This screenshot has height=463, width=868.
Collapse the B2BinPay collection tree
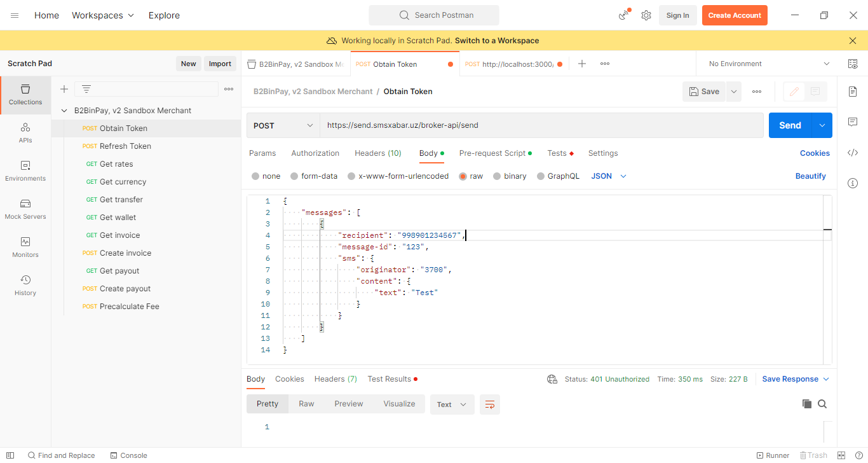64,111
